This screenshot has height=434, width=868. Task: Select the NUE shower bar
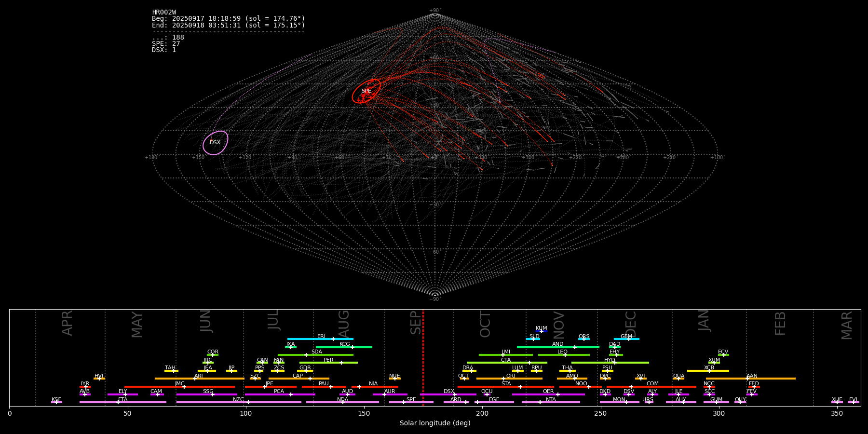tap(395, 379)
